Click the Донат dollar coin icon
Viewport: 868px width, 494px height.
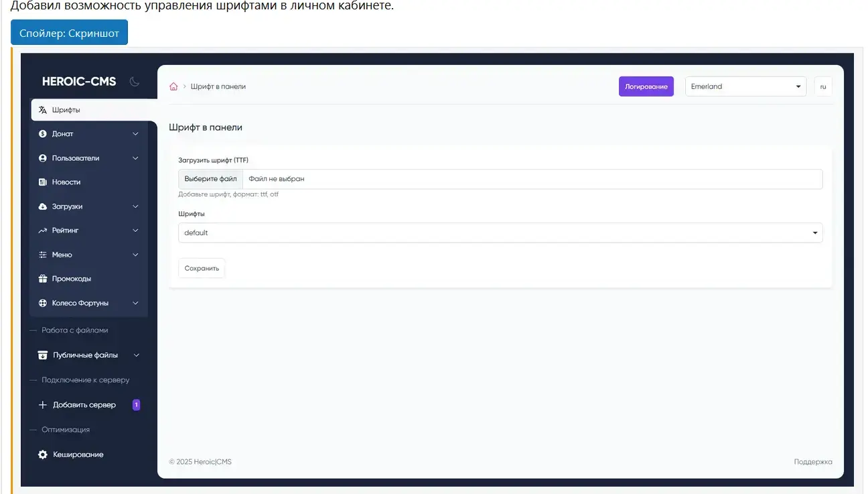(43, 134)
